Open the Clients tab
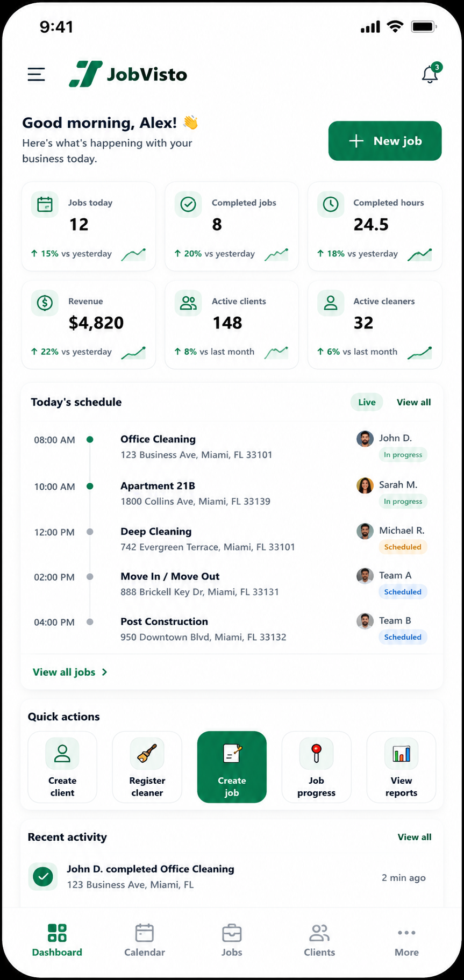This screenshot has height=980, width=464. [x=319, y=940]
